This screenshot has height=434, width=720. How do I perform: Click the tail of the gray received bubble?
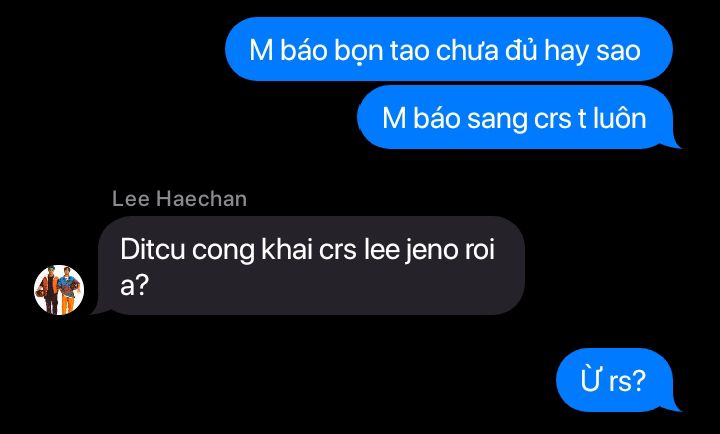pyautogui.click(x=98, y=308)
